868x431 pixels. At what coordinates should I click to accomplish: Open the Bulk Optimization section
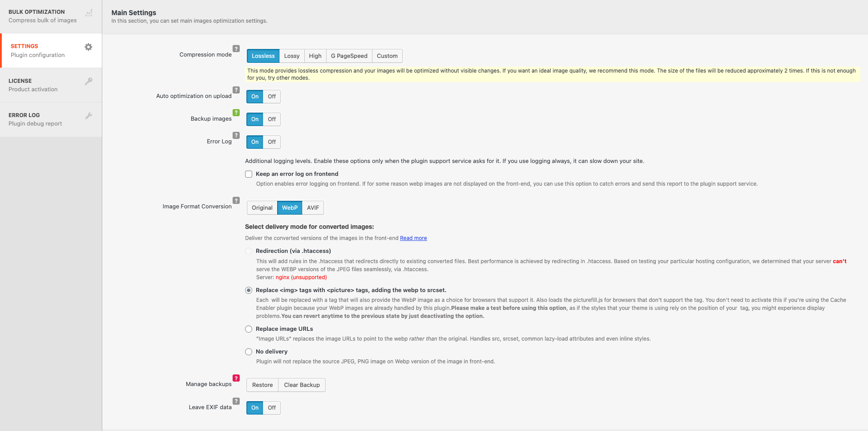51,16
